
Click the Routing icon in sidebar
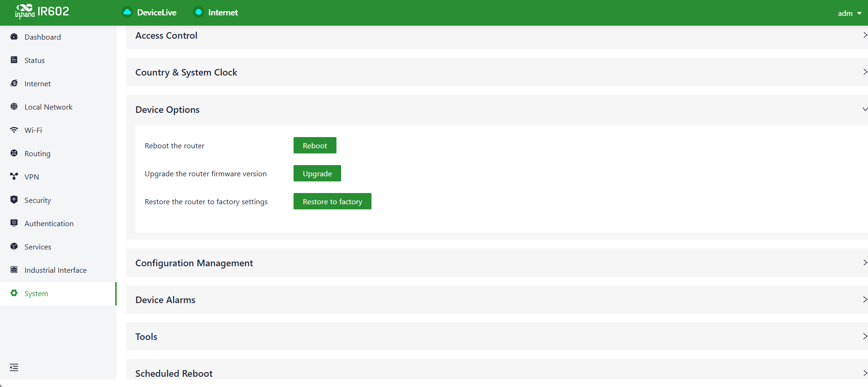coord(14,153)
